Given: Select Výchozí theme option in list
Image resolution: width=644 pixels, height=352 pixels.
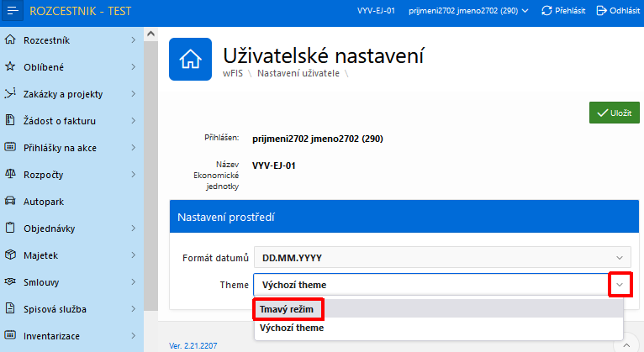Looking at the screenshot, I should tap(438, 328).
